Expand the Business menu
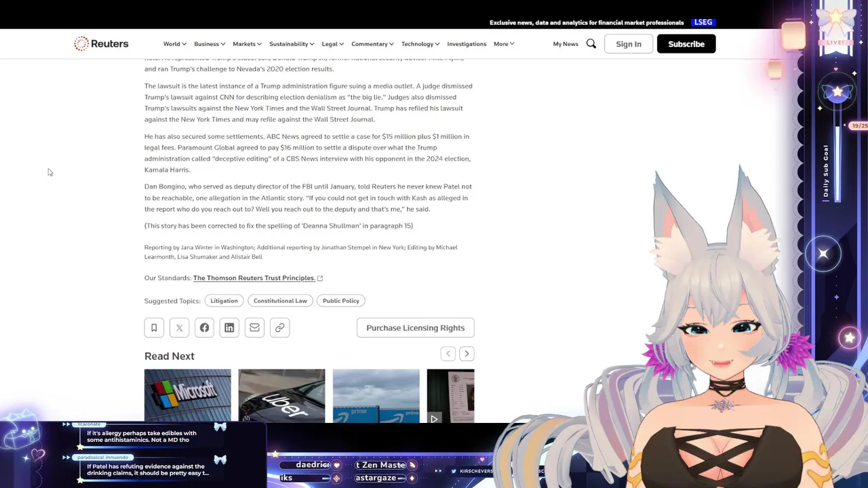Image resolution: width=868 pixels, height=488 pixels. pyautogui.click(x=210, y=44)
